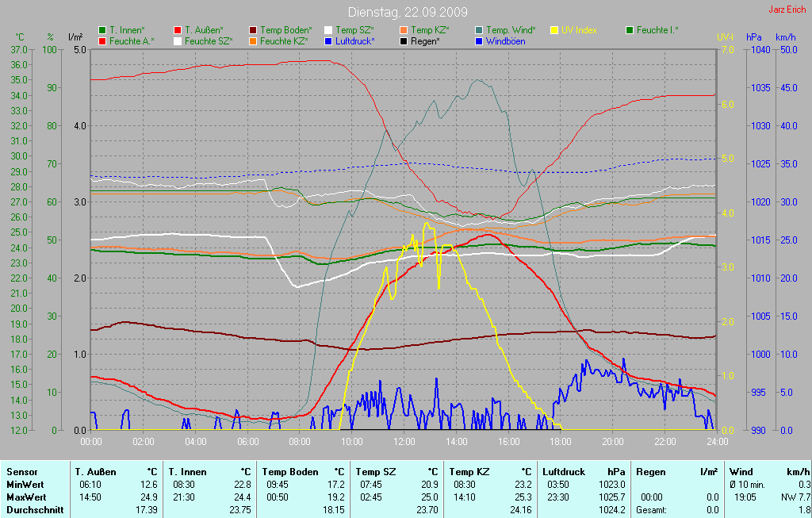Click the black Regen legend square
This screenshot has width=812, height=518.
pyautogui.click(x=404, y=40)
